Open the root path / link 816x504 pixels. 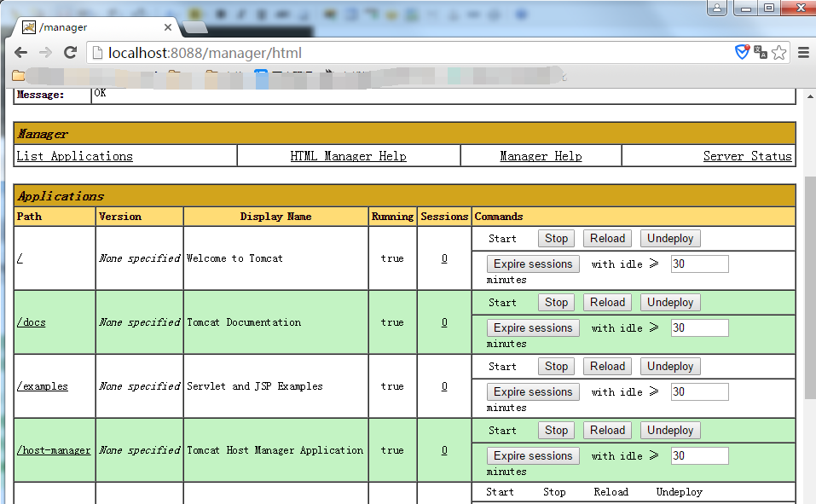pyautogui.click(x=20, y=258)
